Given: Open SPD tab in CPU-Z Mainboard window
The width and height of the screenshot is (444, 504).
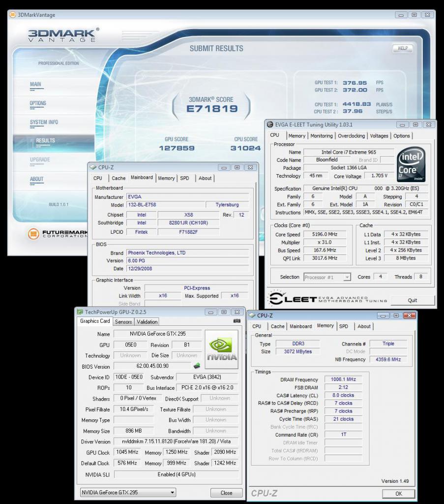Looking at the screenshot, I should click(184, 178).
